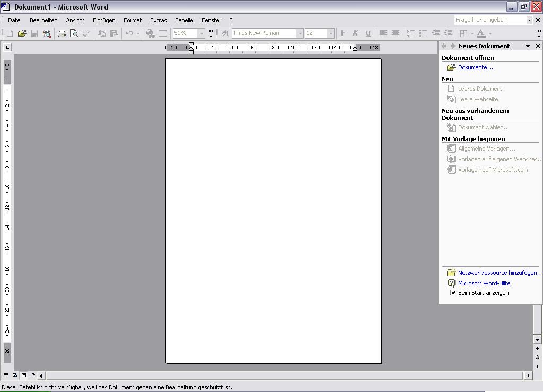Screen dimensions: 543x392
Task: Open the ? help menu
Action: [x=231, y=20]
